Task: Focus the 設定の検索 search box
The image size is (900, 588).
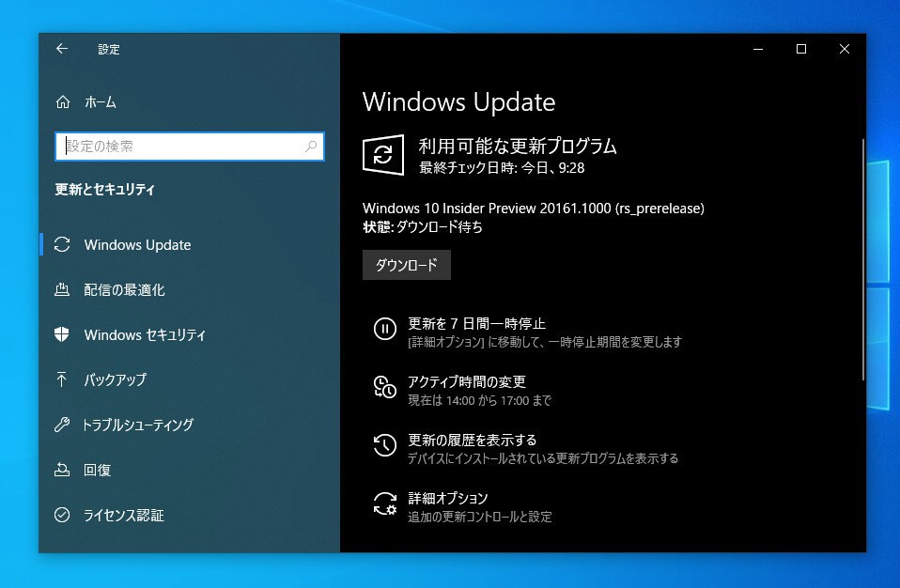Action: 190,147
